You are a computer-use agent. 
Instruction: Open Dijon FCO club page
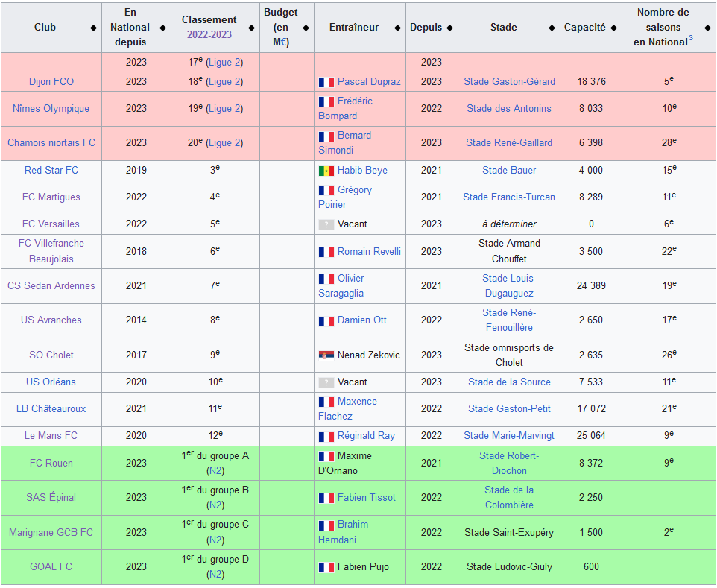tap(51, 82)
